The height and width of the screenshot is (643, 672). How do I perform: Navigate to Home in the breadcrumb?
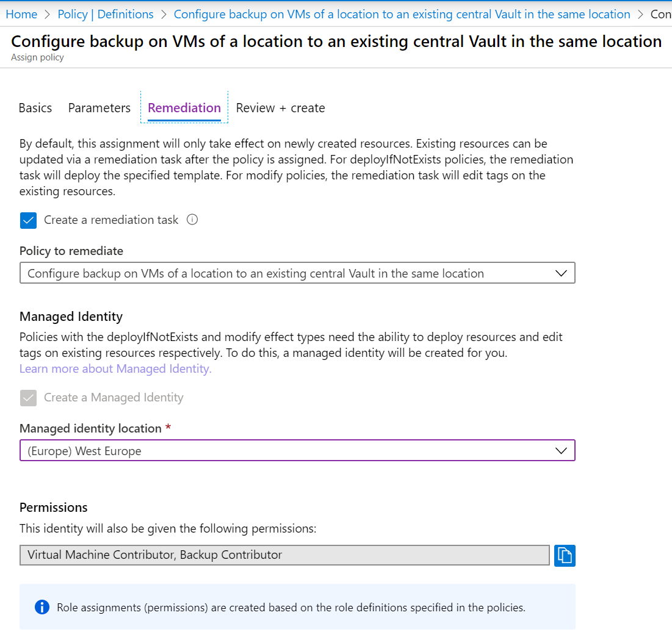(x=21, y=14)
